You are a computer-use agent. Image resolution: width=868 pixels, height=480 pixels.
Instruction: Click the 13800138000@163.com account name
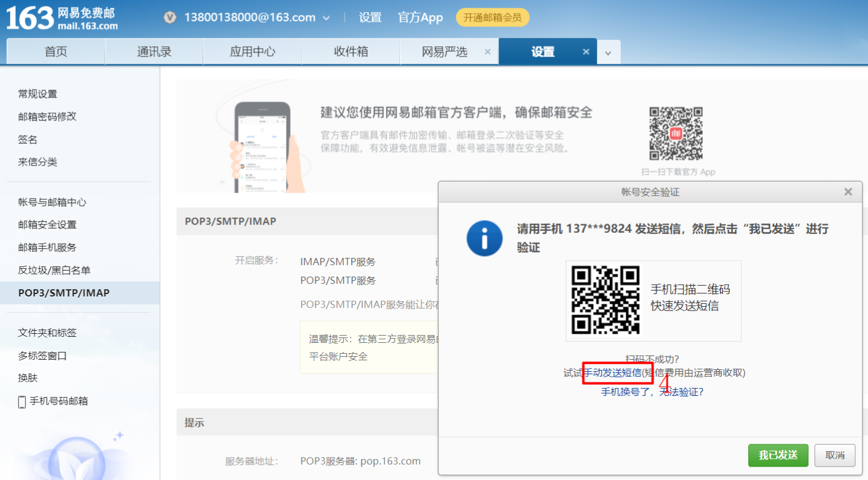[250, 17]
